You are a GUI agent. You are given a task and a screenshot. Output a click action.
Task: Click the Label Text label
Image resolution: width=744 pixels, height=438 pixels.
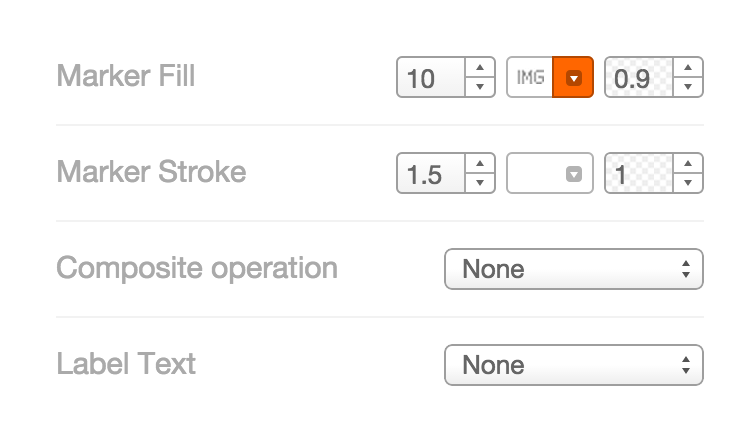[x=126, y=364]
